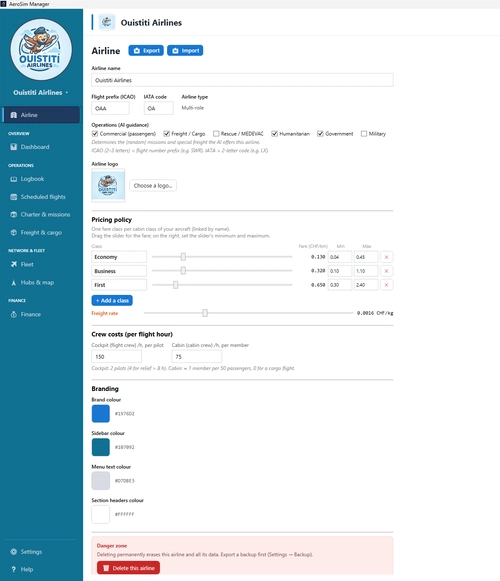This screenshot has width=500, height=581.
Task: Click the AeroSim Manager title bar icon
Action: coord(3,4)
